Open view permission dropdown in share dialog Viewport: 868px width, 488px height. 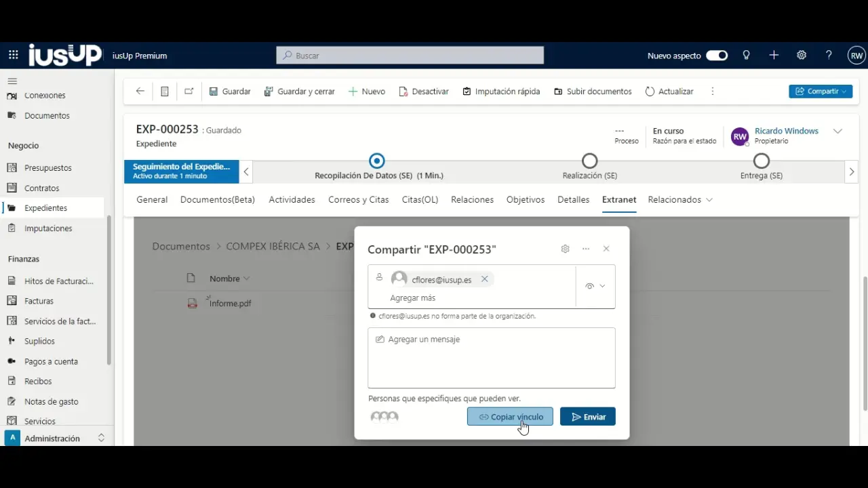[x=595, y=287]
